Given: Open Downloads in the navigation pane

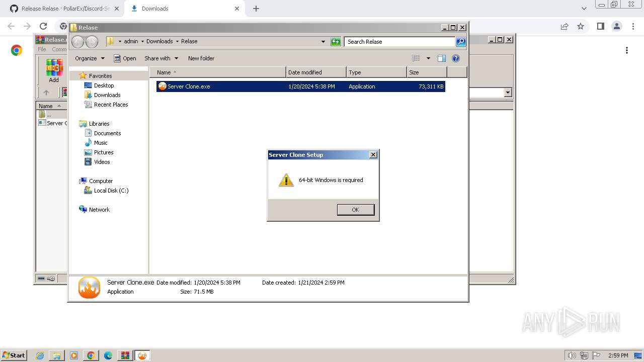Looking at the screenshot, I should click(107, 95).
